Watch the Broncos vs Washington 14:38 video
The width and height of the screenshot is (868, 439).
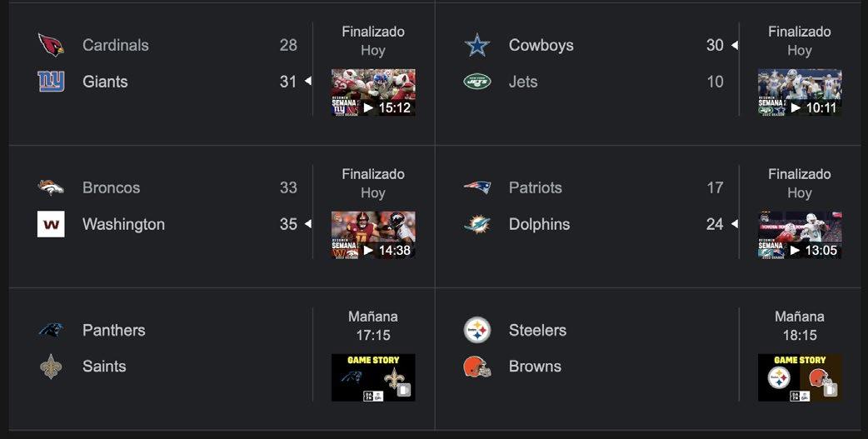point(373,234)
